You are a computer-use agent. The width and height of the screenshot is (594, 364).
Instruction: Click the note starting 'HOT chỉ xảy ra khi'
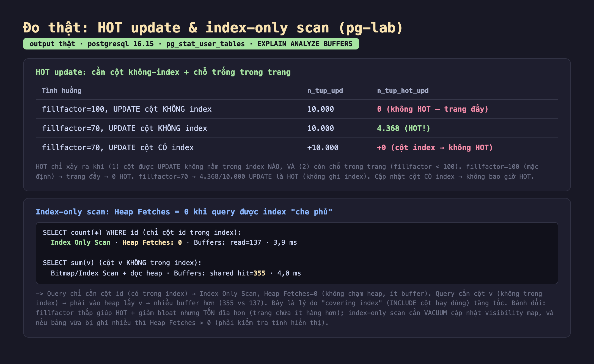point(287,172)
